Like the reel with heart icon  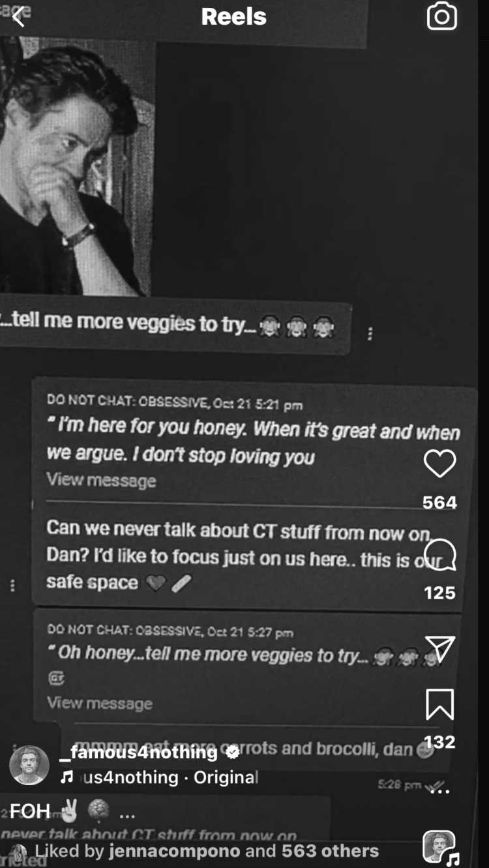(x=439, y=464)
